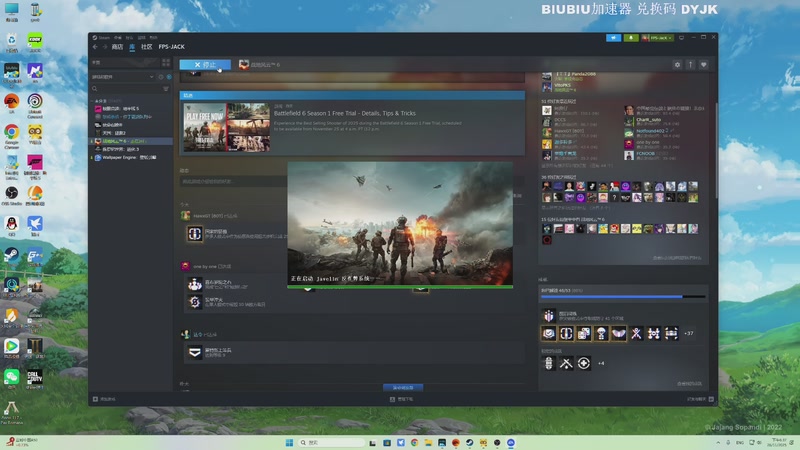Select the Wallpaper Engine library entry

point(129,158)
